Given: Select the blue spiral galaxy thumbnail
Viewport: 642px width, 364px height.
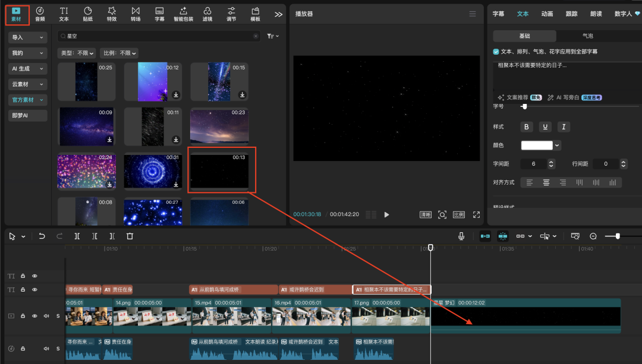Looking at the screenshot, I should click(153, 171).
